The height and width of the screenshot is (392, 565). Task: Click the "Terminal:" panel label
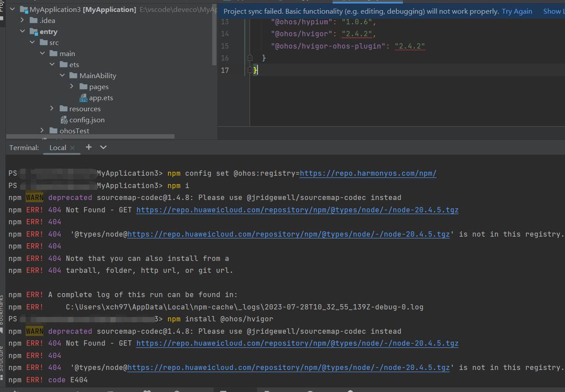(24, 148)
